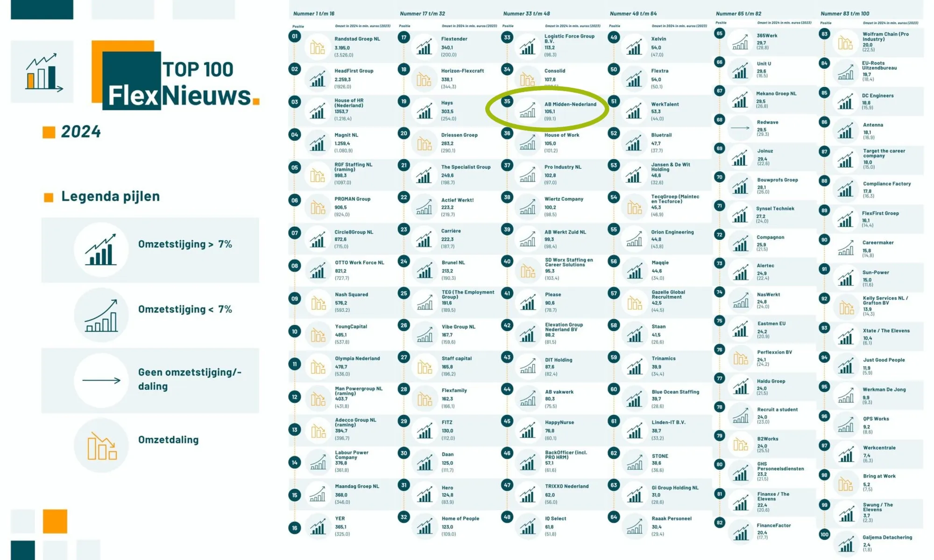The width and height of the screenshot is (934, 560).
Task: Click the company name Blue Ocean Staffing
Action: pyautogui.click(x=675, y=392)
